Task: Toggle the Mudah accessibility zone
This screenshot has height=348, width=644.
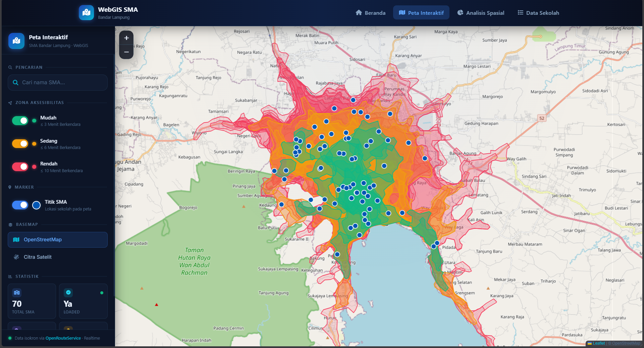Action: point(20,121)
